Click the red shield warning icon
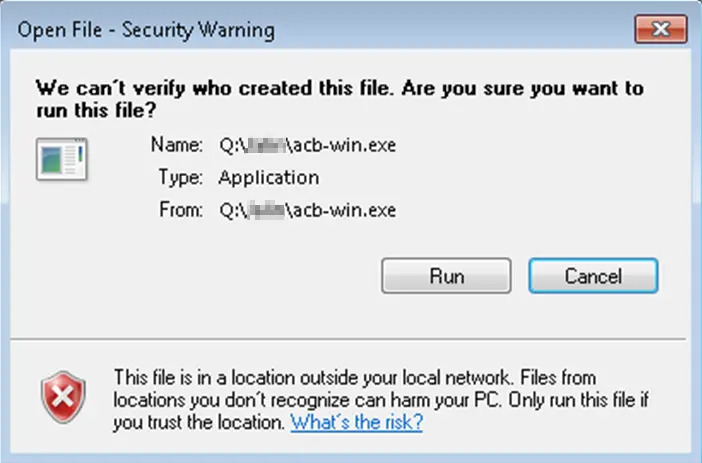This screenshot has height=463, width=702. [x=63, y=400]
